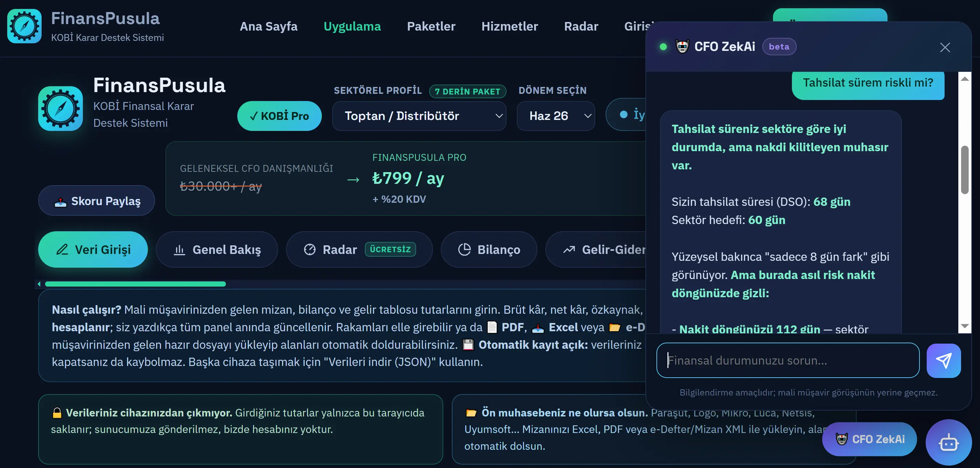Click left arrow of tab scrollbar

tap(39, 284)
